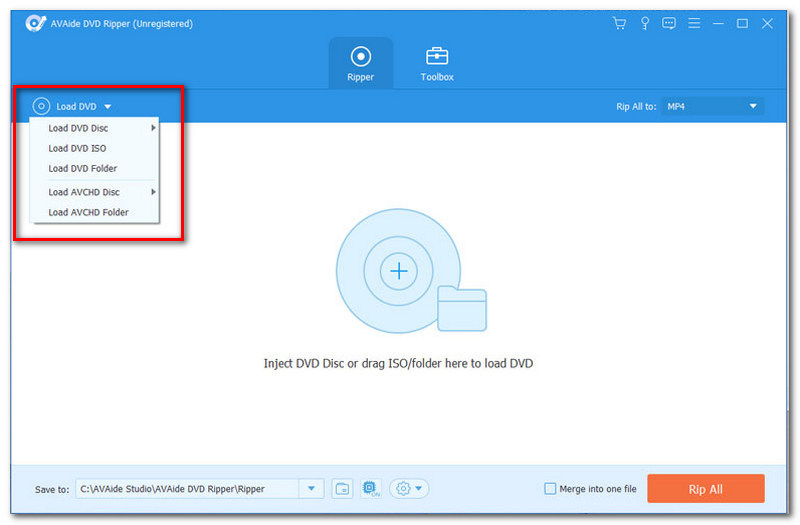Click the "Merge into one file" label

point(597,489)
